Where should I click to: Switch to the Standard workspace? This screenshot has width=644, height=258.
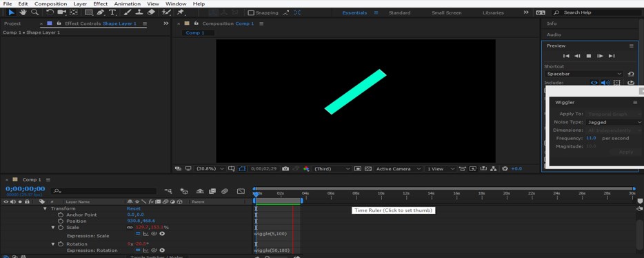400,12
